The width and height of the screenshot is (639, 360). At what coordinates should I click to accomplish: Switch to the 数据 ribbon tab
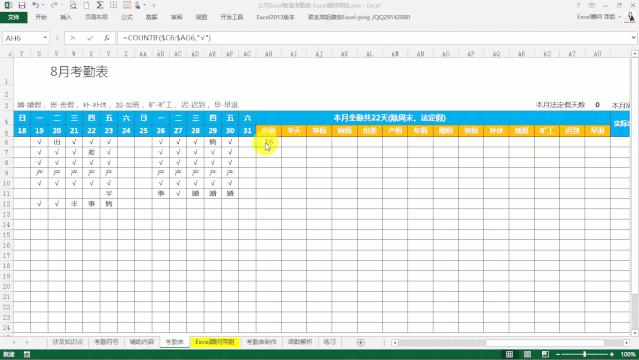coord(152,17)
